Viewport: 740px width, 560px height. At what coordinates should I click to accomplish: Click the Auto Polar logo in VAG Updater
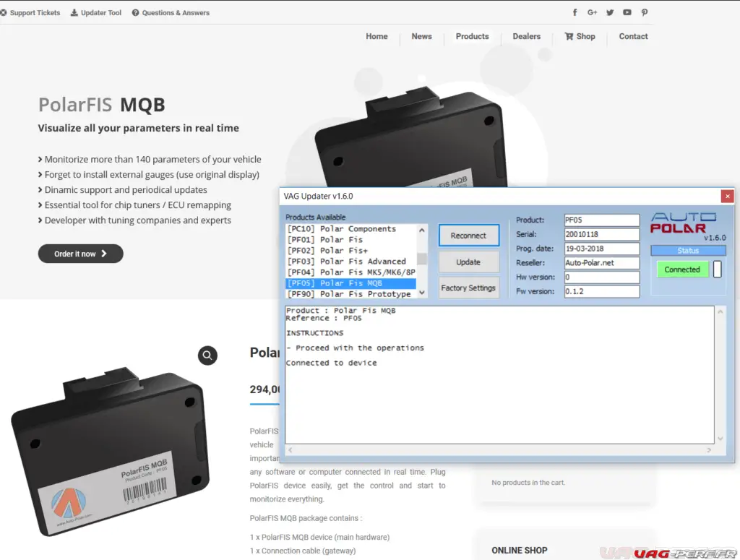click(x=684, y=223)
